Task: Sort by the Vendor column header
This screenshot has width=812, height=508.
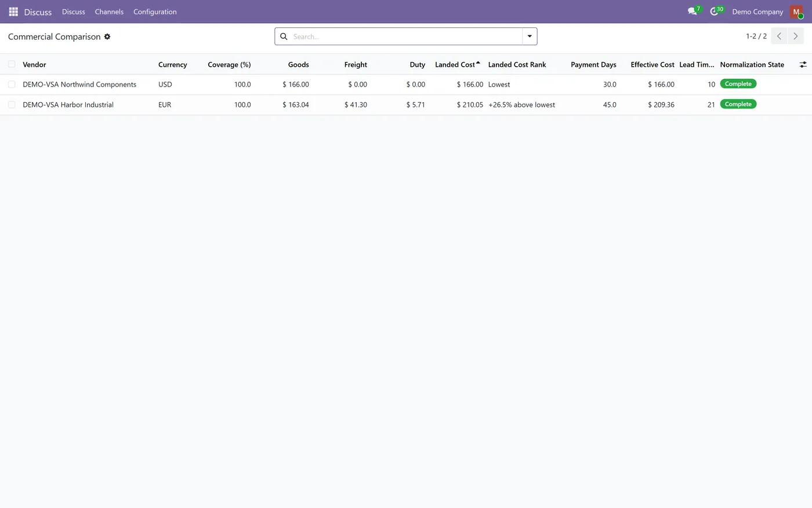Action: tap(34, 64)
